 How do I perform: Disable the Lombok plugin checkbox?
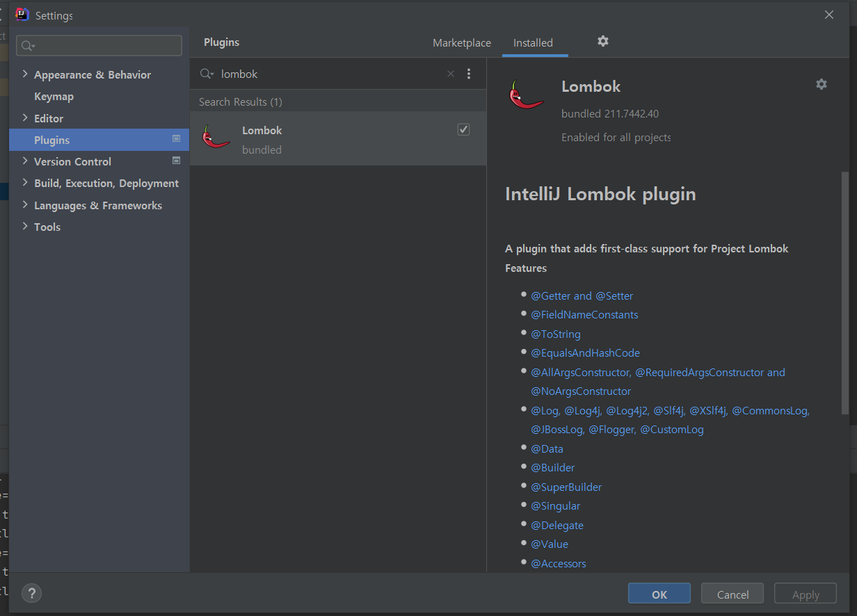click(x=463, y=129)
